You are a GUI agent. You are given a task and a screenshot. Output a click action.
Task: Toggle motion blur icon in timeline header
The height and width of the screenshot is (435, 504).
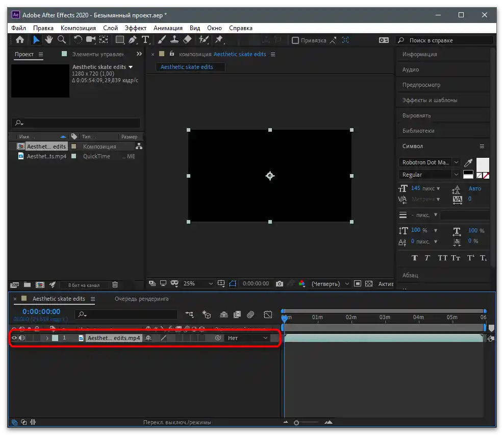click(250, 315)
